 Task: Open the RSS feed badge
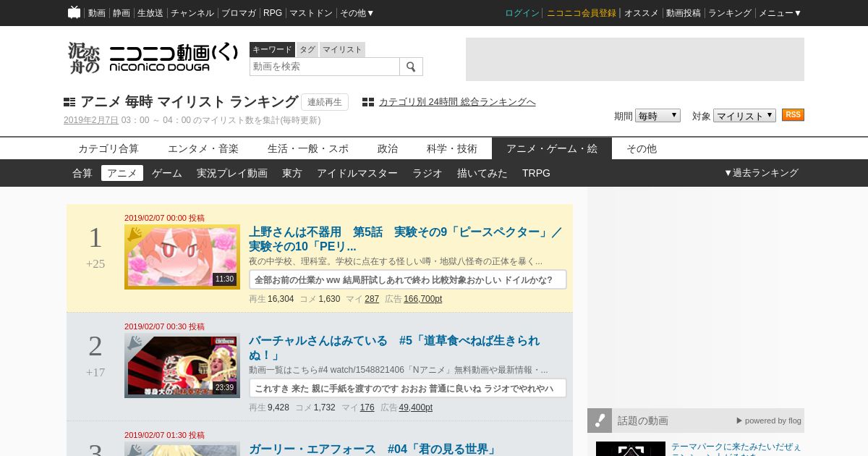[793, 115]
